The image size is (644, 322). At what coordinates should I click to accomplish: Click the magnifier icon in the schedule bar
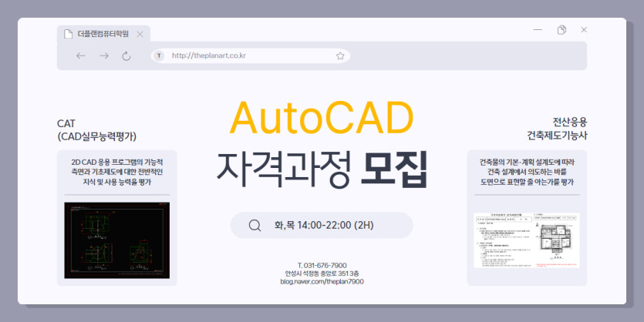[x=255, y=225]
